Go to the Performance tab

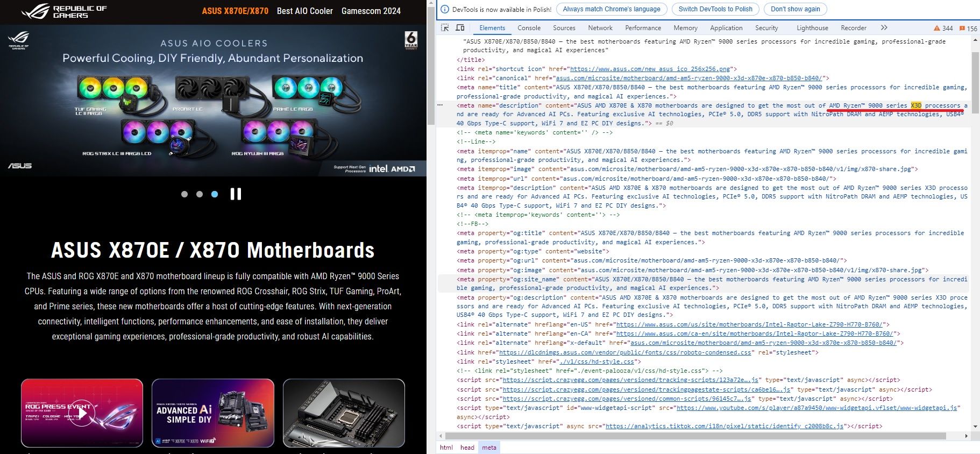643,28
